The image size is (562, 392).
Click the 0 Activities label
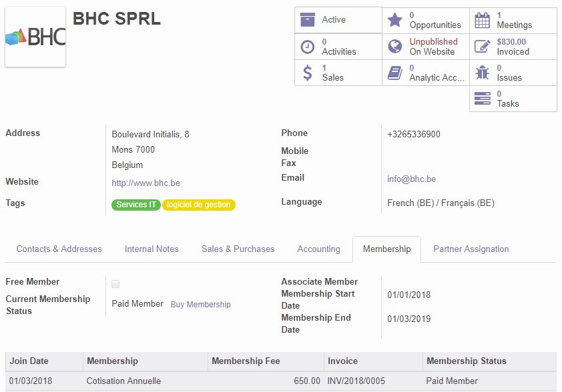point(338,47)
